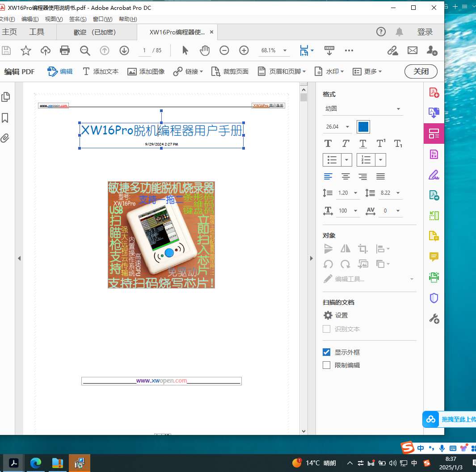Click 添加图像 tool button
The width and height of the screenshot is (476, 472).
(146, 71)
